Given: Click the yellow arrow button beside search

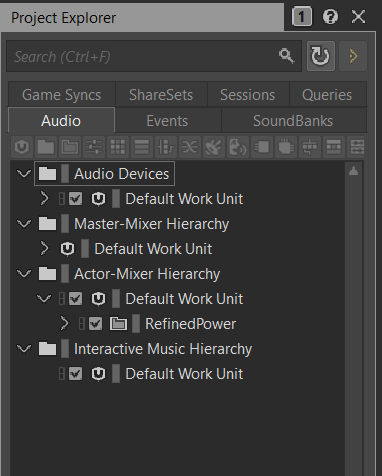Looking at the screenshot, I should point(353,56).
